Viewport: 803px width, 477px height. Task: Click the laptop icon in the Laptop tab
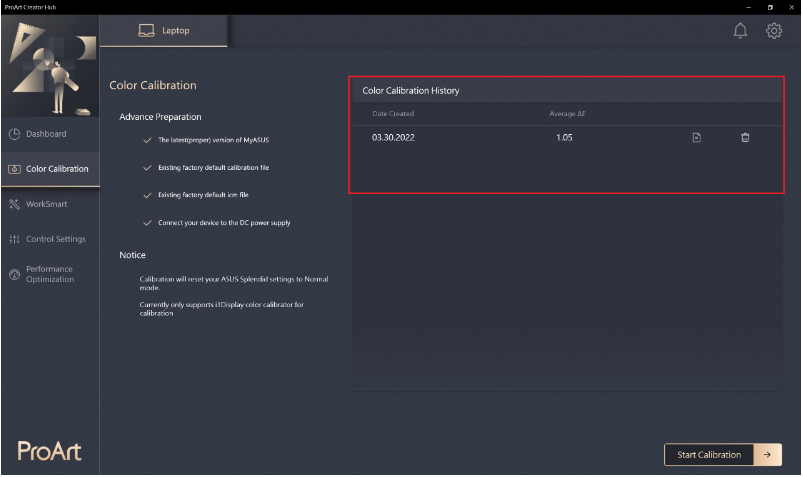146,31
